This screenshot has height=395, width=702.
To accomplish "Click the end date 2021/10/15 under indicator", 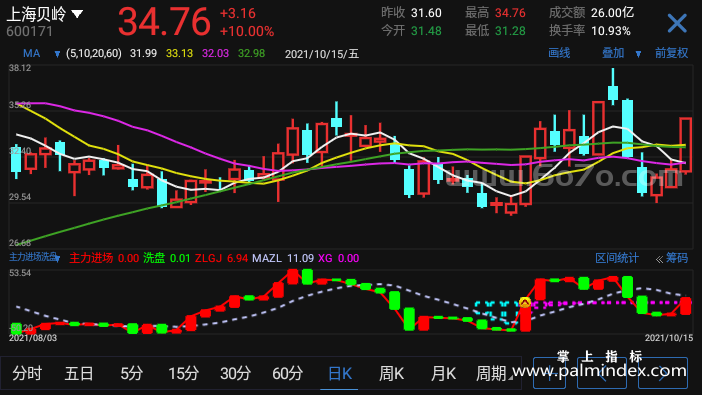I will 669,338.
